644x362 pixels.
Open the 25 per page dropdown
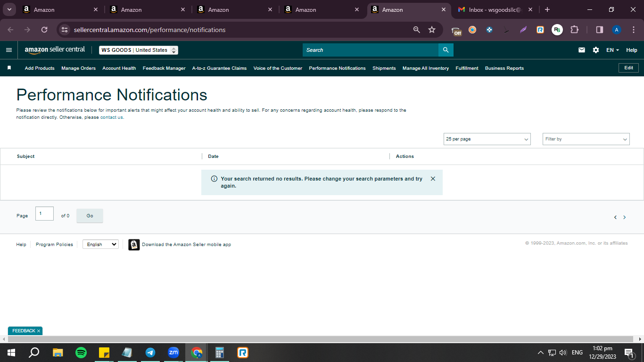487,139
